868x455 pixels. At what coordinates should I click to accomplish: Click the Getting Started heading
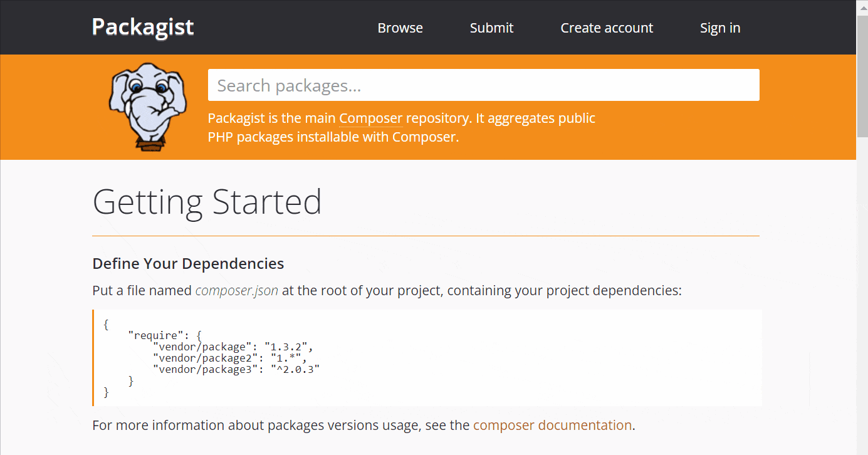point(207,202)
